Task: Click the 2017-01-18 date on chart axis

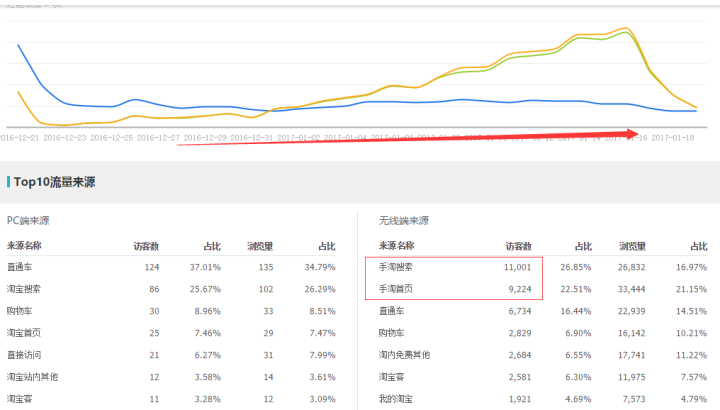Action: click(x=673, y=137)
